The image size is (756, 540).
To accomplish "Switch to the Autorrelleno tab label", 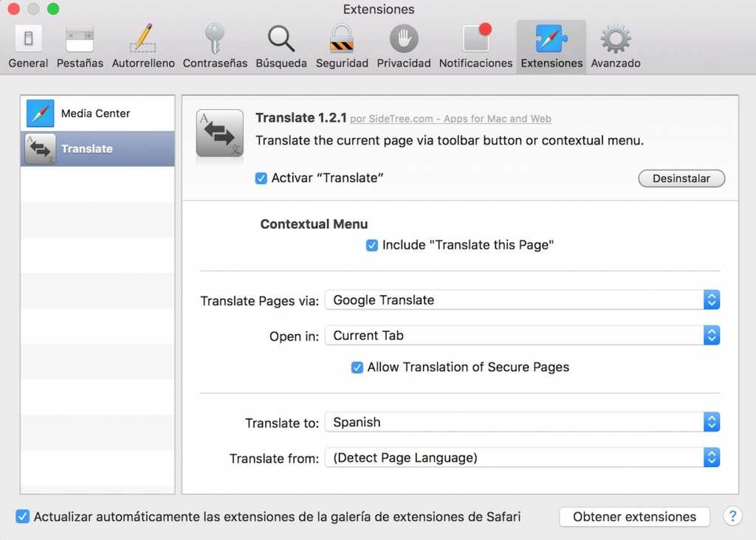I will coord(143,63).
